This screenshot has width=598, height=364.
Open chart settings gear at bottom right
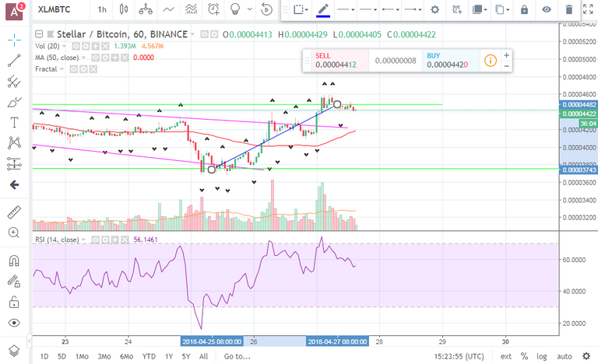[x=586, y=356]
